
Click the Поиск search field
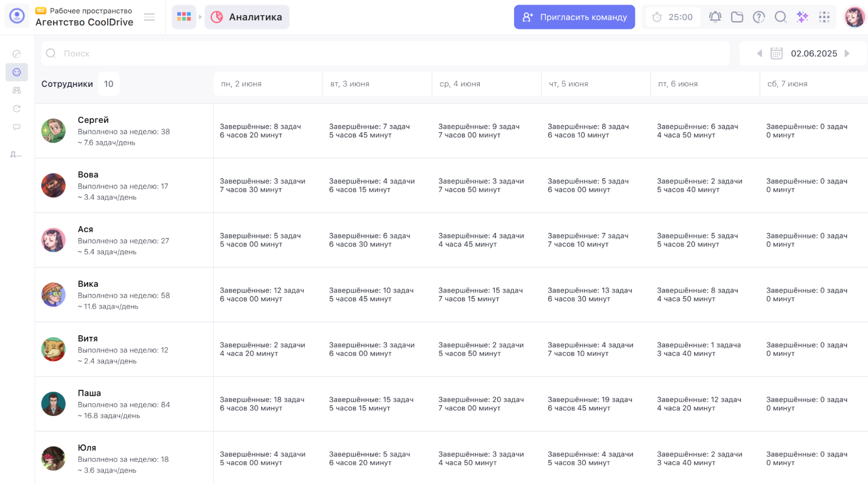[386, 53]
